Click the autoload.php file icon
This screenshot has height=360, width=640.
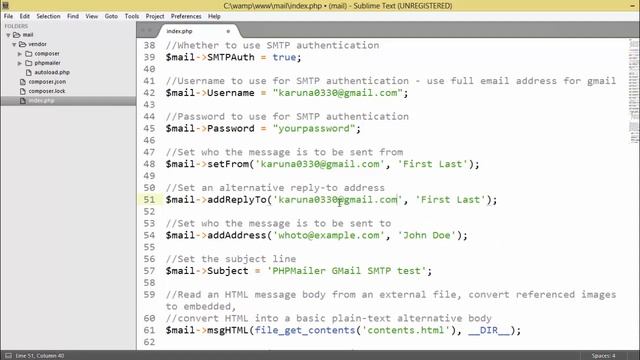(29, 72)
